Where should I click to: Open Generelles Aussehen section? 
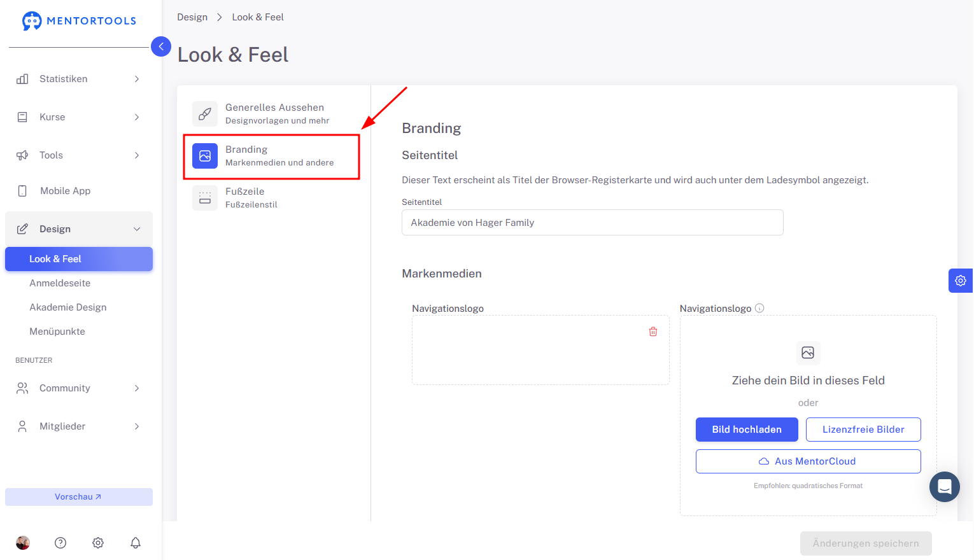coord(272,114)
